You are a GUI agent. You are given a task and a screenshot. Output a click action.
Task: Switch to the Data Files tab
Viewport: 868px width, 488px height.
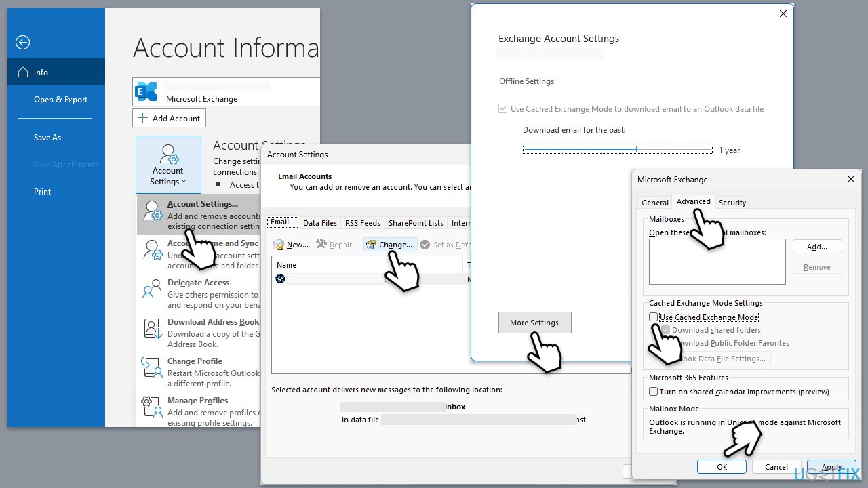tap(320, 223)
